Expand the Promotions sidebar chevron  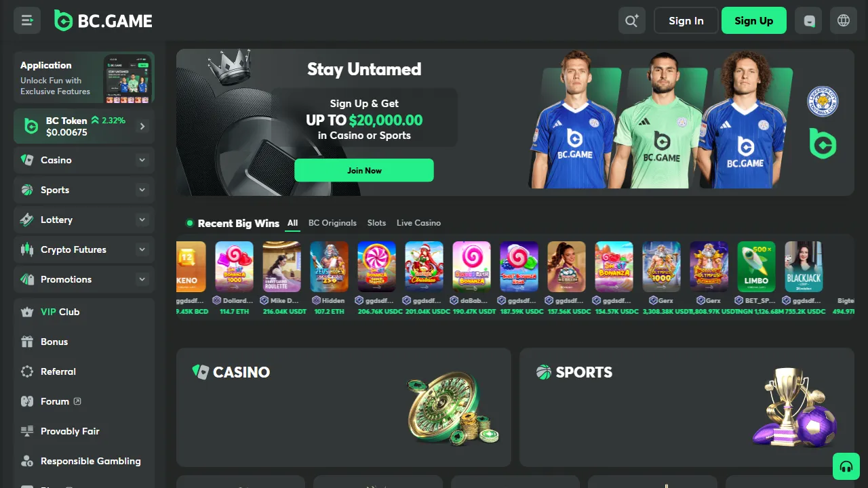tap(142, 279)
